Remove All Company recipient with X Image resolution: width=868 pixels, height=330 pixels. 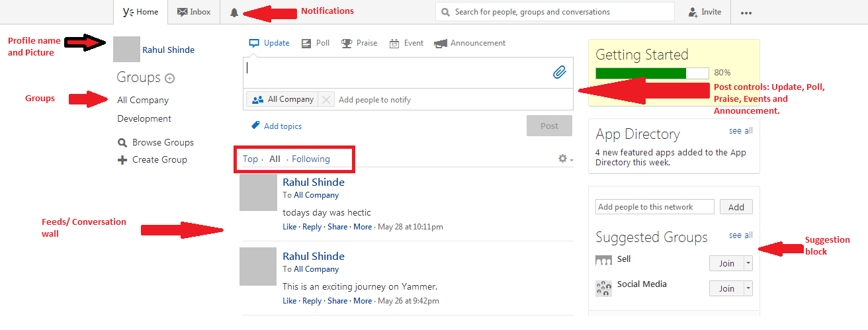[326, 100]
